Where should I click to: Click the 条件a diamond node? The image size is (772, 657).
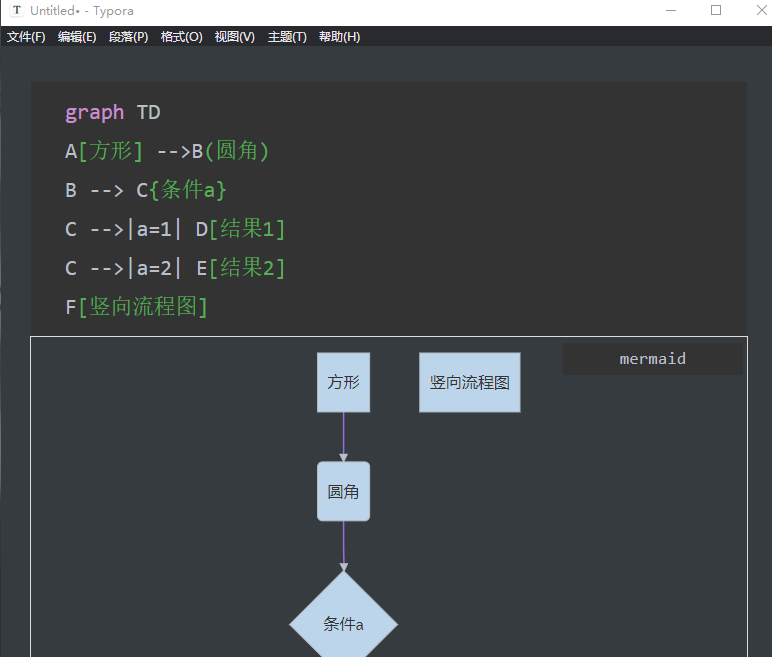point(344,624)
